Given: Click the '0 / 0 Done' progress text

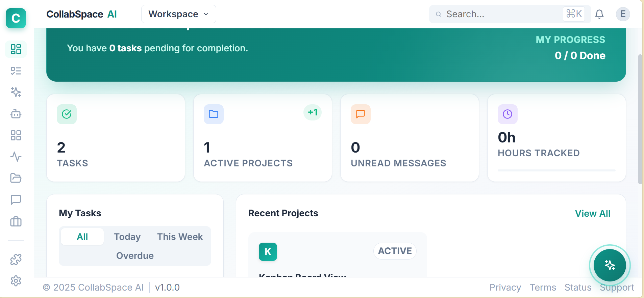Looking at the screenshot, I should [580, 55].
